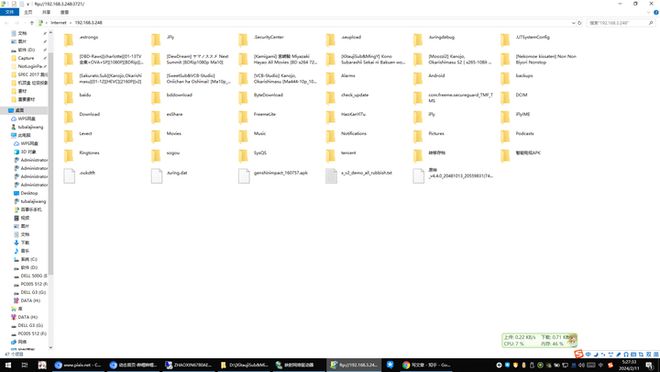Go up one folder level
Screen dimensions: 660x372
click(x=32, y=23)
